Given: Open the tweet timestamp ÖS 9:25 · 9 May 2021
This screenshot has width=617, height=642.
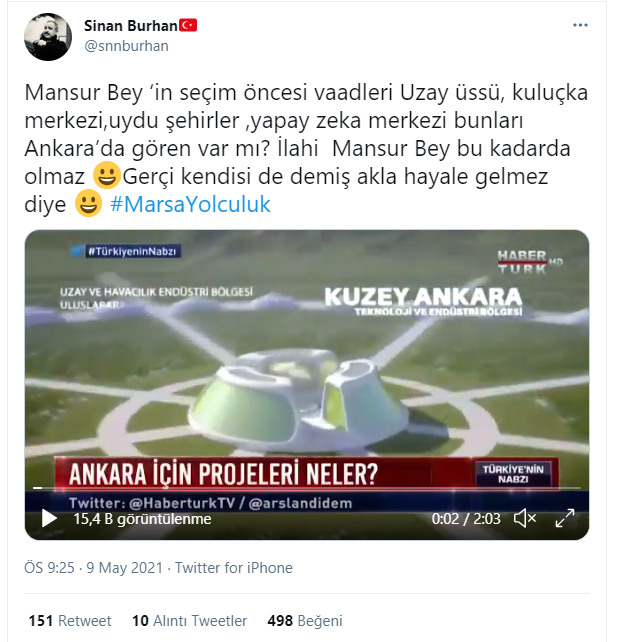Looking at the screenshot, I should point(93,568).
